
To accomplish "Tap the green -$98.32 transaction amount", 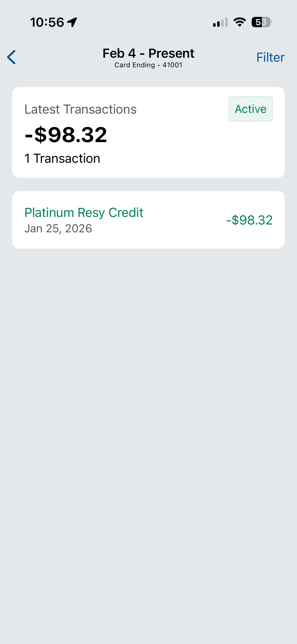I will pos(249,220).
